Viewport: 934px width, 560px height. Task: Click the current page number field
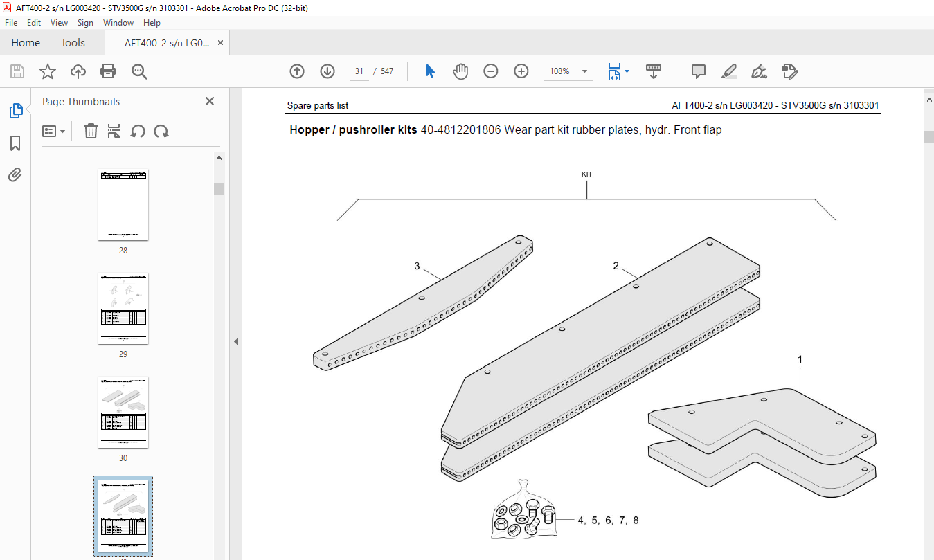pos(359,71)
